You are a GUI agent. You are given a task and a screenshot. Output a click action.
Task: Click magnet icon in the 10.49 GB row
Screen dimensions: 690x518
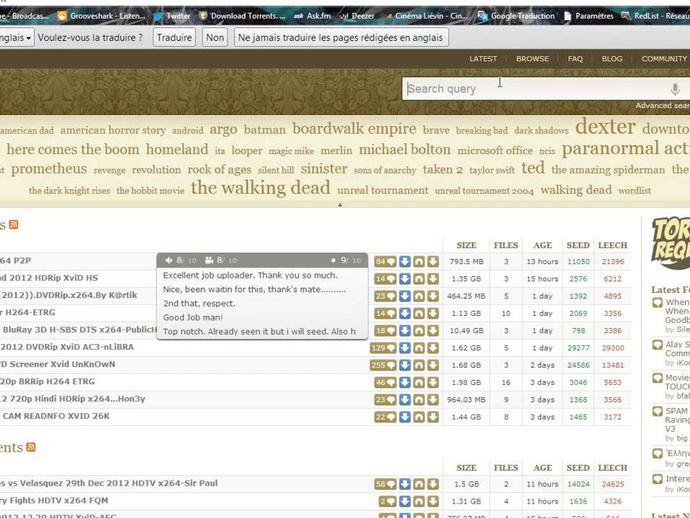click(x=419, y=331)
